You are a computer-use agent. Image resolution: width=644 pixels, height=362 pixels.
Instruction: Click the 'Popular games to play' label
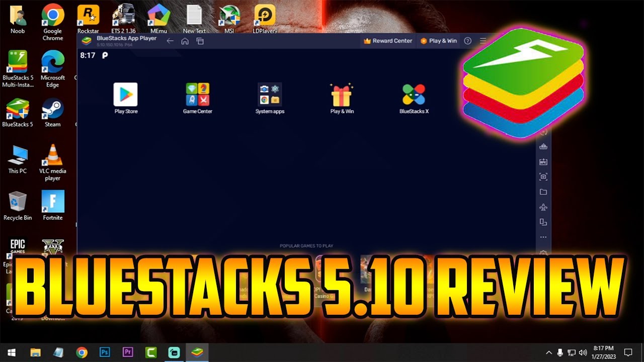(306, 246)
